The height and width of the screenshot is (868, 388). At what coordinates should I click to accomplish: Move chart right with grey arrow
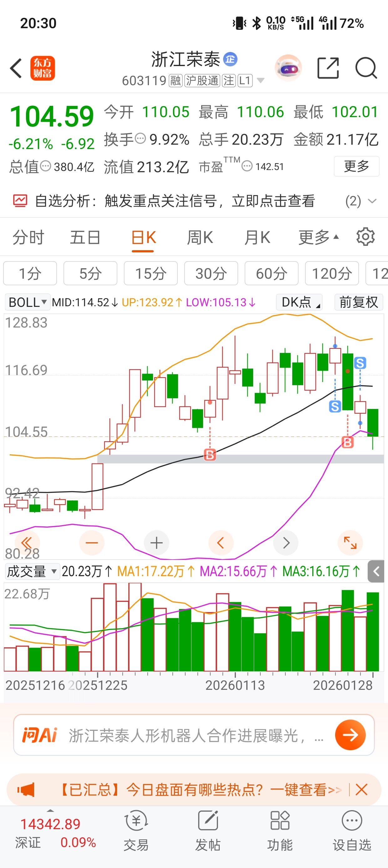coord(286,543)
